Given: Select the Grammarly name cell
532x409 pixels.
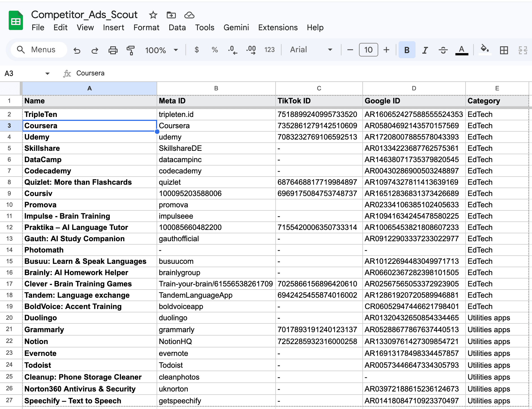Looking at the screenshot, I should [x=90, y=330].
